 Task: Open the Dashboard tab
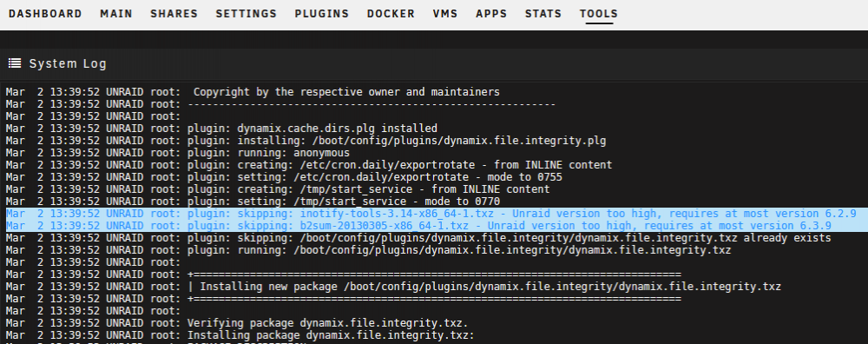[45, 14]
